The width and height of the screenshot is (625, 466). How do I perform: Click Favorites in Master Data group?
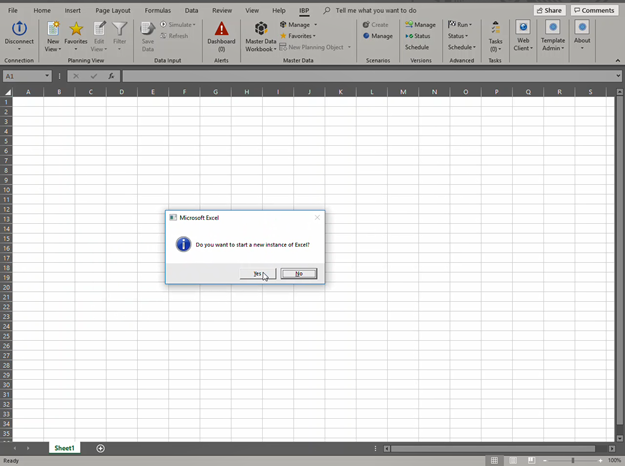tap(298, 36)
